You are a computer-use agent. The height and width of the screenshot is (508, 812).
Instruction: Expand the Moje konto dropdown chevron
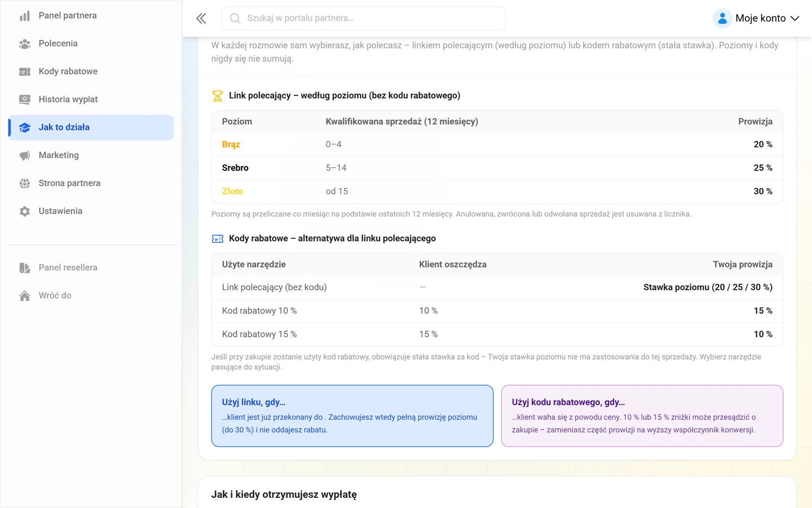(x=795, y=19)
